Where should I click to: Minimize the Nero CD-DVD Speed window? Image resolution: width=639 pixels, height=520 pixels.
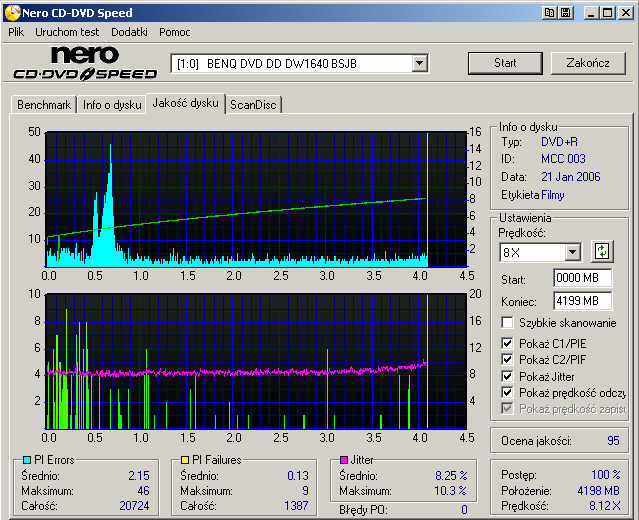click(591, 13)
